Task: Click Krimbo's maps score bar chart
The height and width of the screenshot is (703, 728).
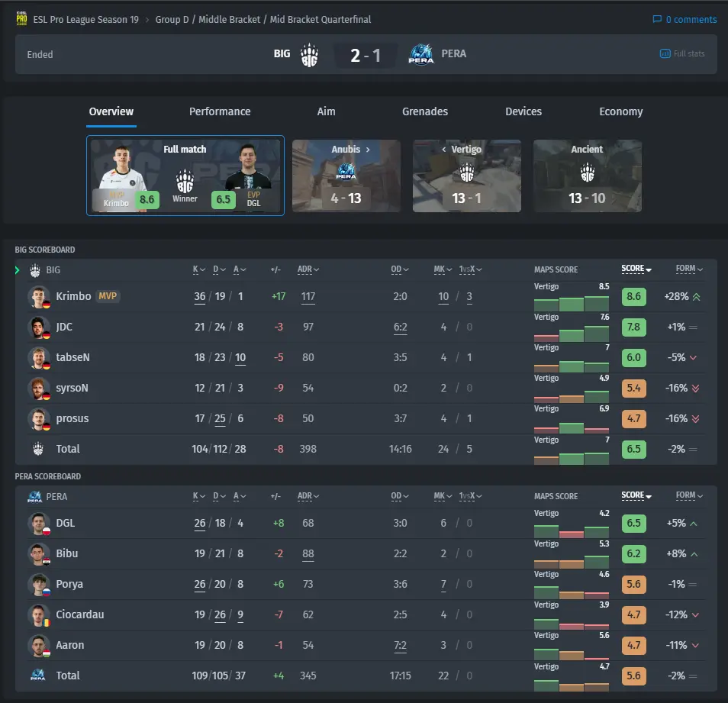Action: [x=571, y=304]
